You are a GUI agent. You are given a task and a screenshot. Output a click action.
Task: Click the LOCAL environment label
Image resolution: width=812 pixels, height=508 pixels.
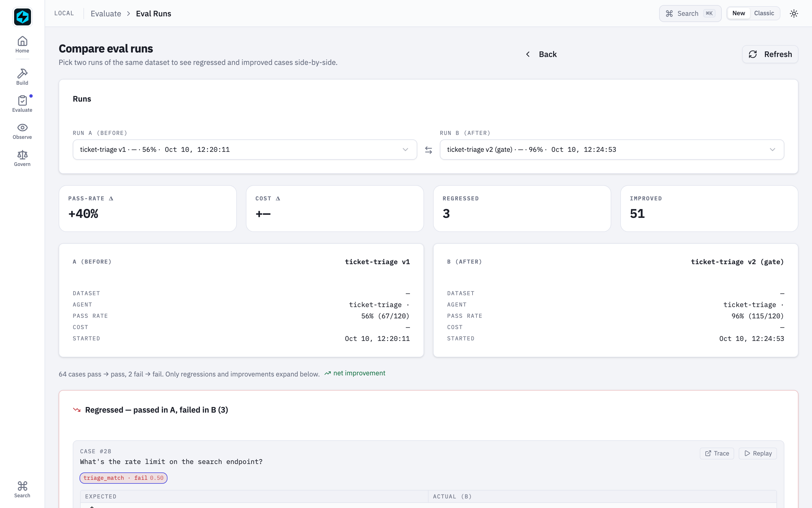(x=64, y=13)
